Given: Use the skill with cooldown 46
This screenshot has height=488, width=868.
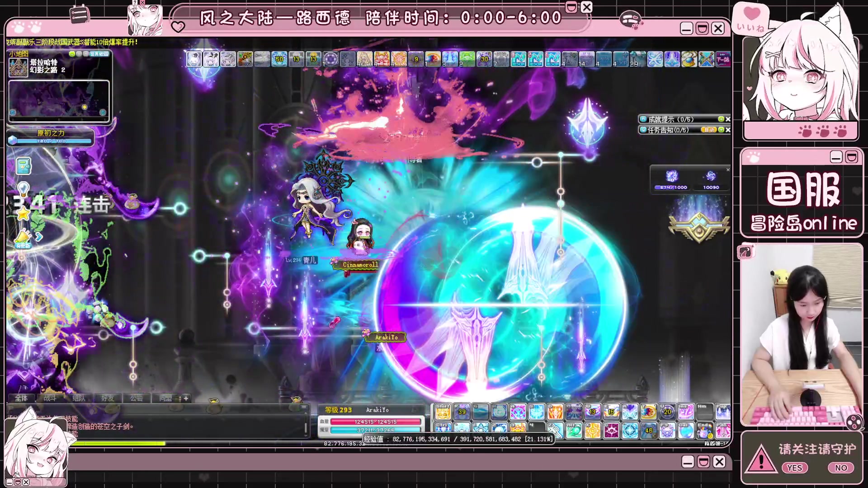Looking at the screenshot, I should (648, 431).
